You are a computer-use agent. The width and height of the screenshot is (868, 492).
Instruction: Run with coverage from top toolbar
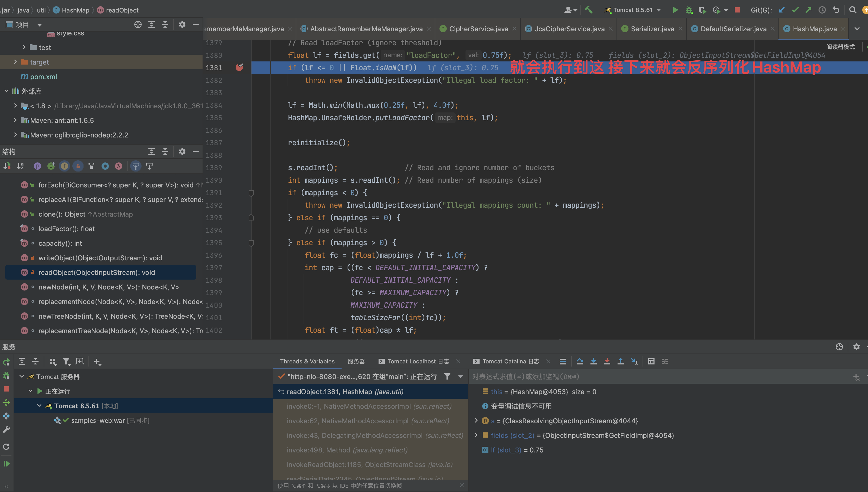tap(702, 10)
